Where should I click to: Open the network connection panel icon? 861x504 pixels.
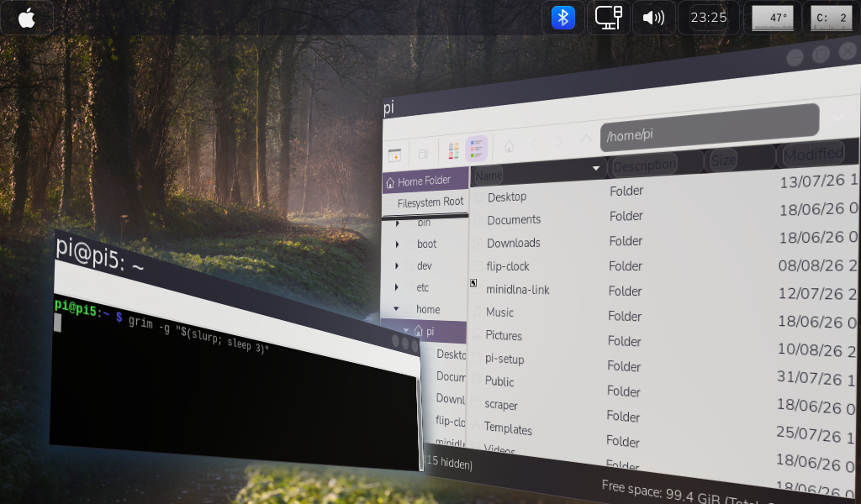609,18
